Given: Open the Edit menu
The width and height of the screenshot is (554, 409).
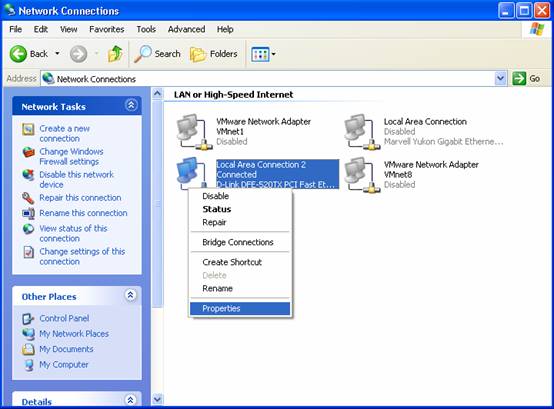Looking at the screenshot, I should click(41, 29).
